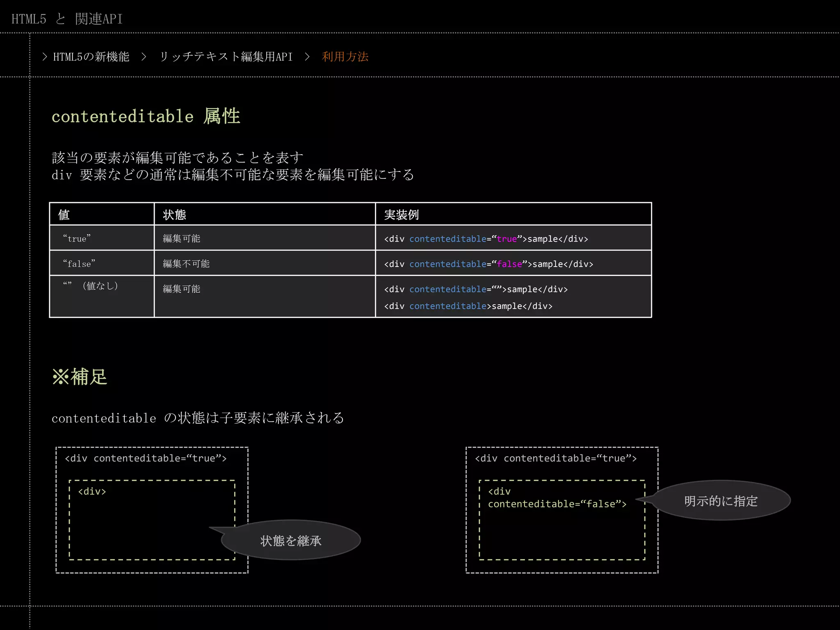Click the sentence 'contenteditable の状態は子要素に継承される'

pyautogui.click(x=198, y=418)
